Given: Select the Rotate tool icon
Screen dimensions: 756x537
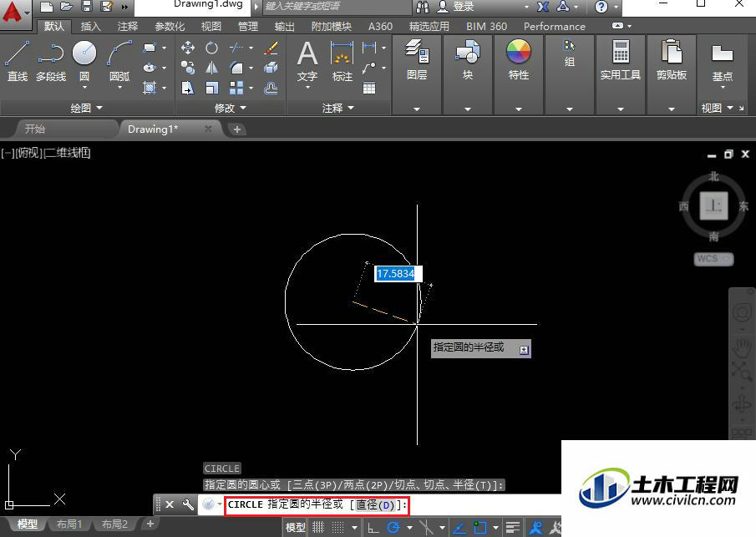Looking at the screenshot, I should pyautogui.click(x=211, y=48).
